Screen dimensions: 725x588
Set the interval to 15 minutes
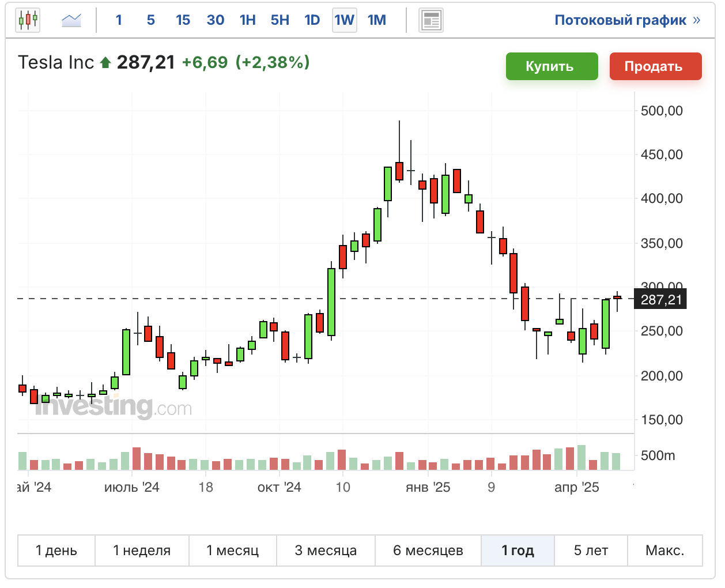click(183, 20)
